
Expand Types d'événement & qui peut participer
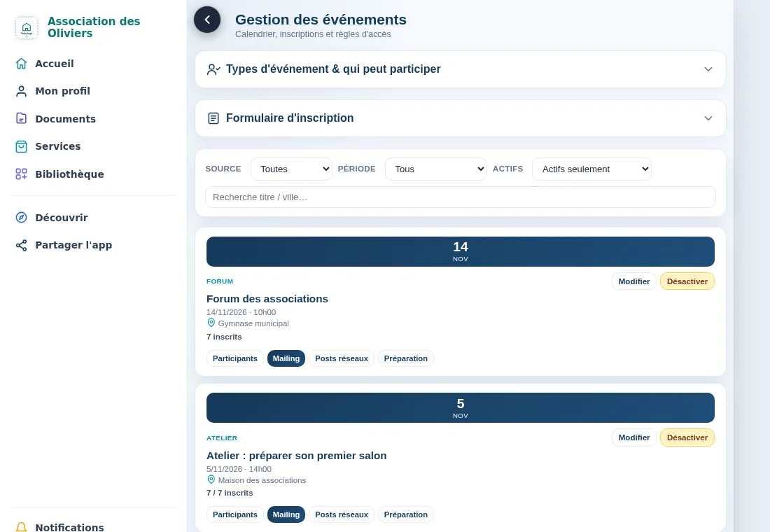click(460, 69)
